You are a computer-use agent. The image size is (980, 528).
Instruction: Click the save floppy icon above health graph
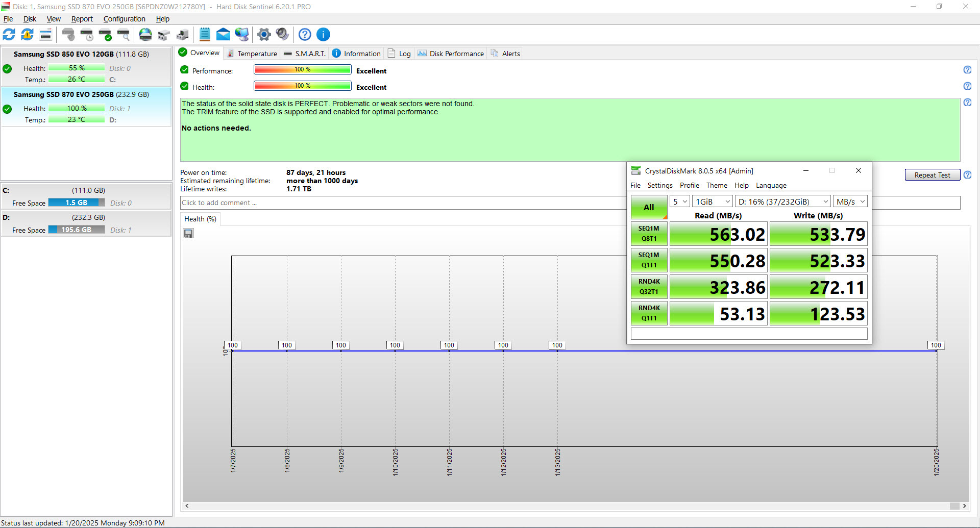tap(188, 234)
